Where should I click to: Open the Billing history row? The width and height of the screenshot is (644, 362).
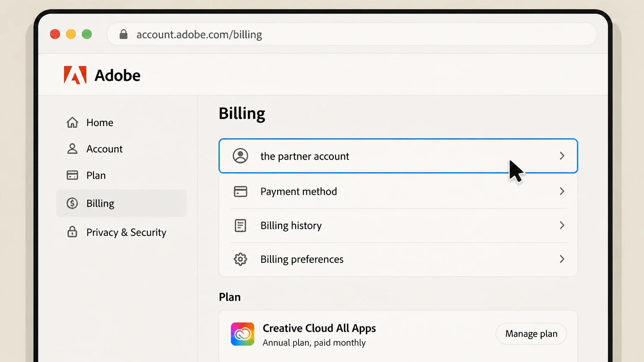tap(398, 225)
